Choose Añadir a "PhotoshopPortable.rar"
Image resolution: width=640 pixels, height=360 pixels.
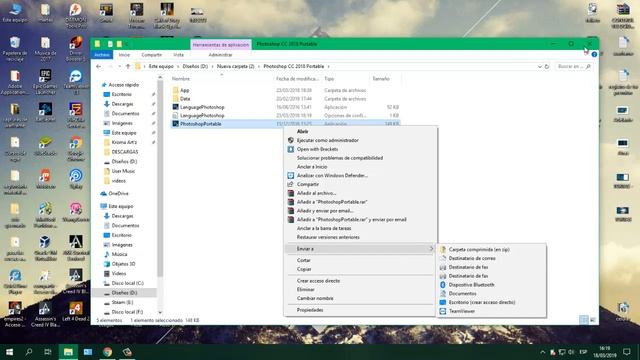click(332, 202)
